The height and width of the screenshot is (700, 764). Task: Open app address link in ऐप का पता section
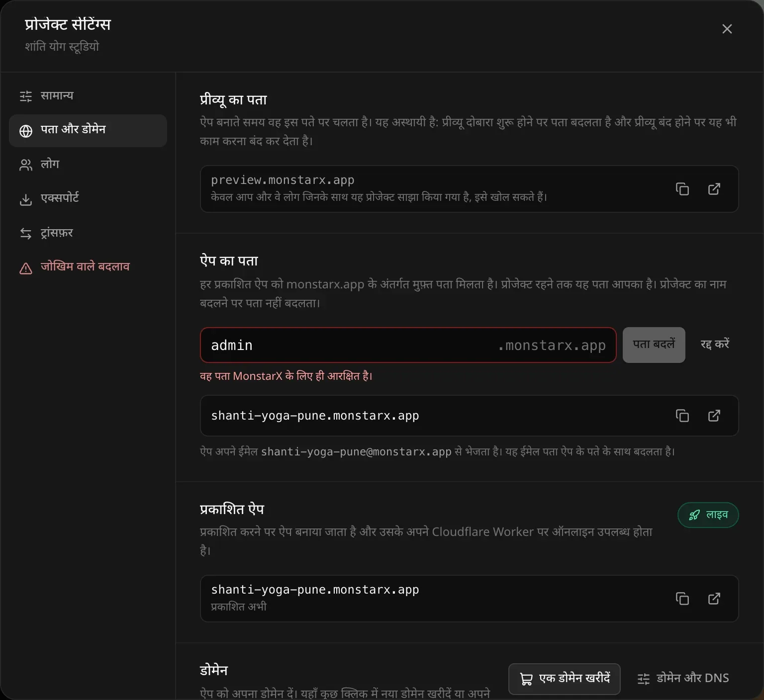714,416
